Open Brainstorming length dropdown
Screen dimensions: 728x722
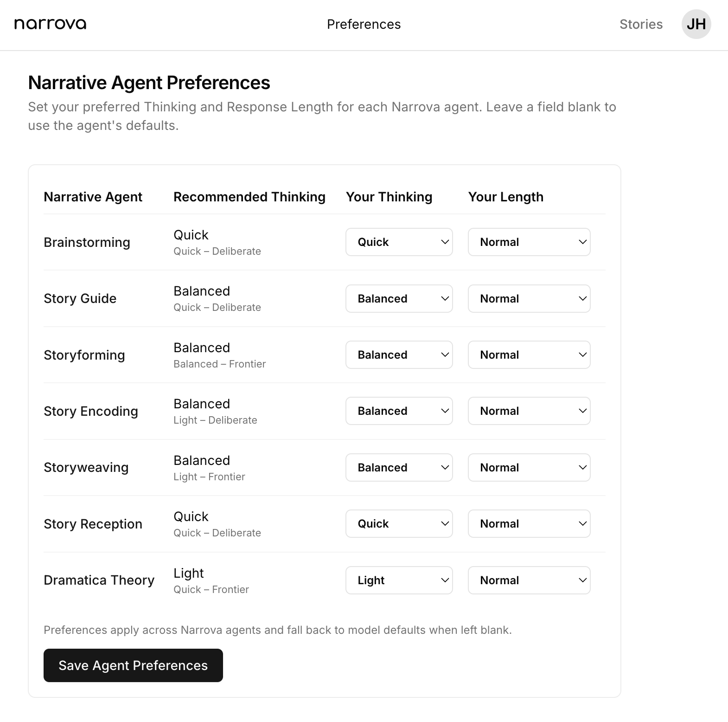(529, 242)
